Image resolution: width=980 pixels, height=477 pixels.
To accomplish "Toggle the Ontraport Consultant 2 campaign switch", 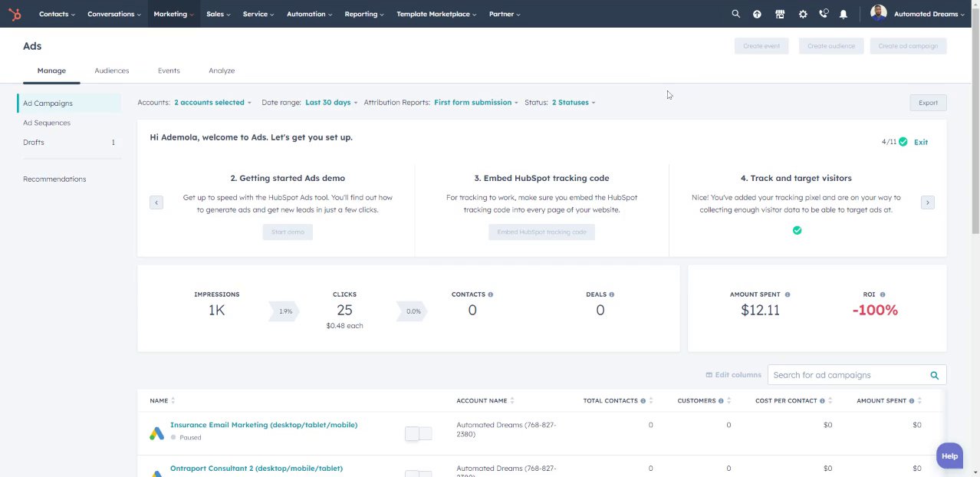I will (419, 473).
